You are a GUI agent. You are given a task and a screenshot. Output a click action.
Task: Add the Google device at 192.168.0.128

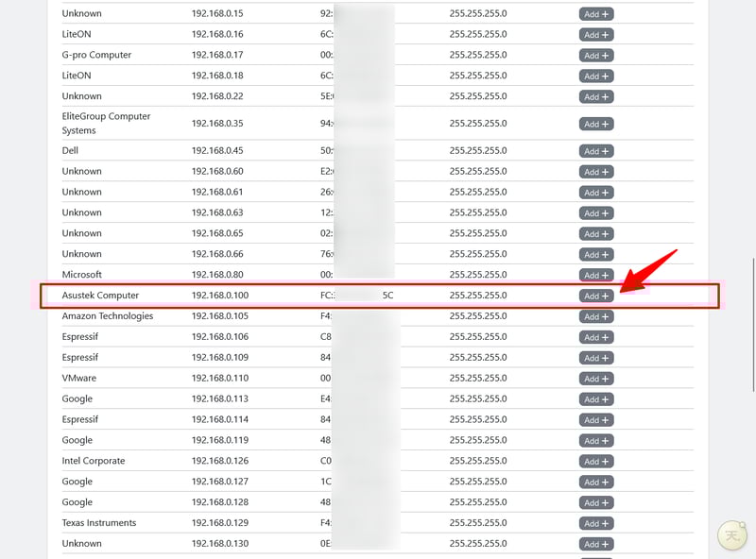pos(596,502)
